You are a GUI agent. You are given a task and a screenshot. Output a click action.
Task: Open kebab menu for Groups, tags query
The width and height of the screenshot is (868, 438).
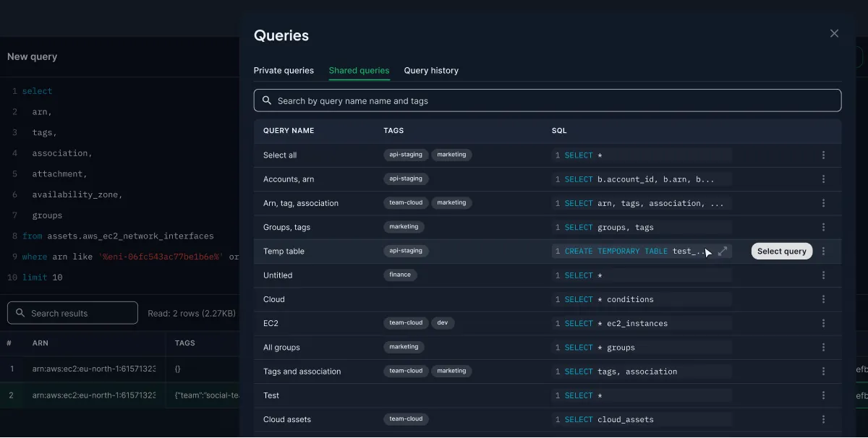pos(823,227)
